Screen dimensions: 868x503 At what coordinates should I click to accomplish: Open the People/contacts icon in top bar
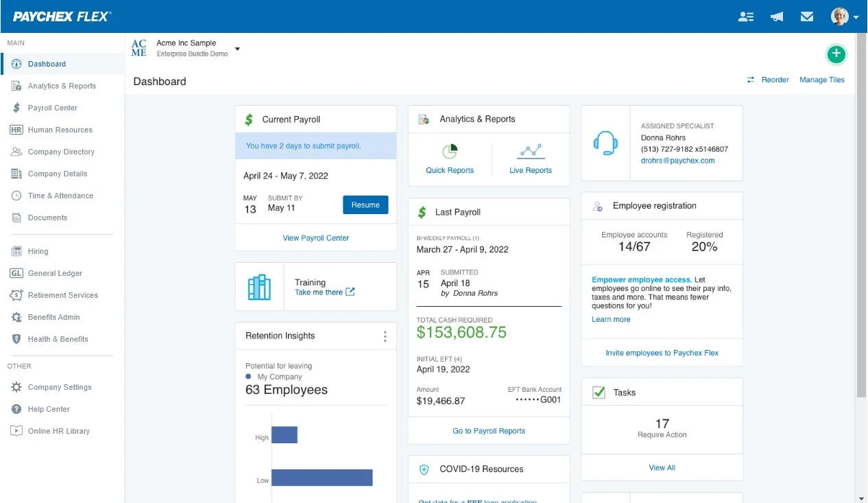coord(745,16)
